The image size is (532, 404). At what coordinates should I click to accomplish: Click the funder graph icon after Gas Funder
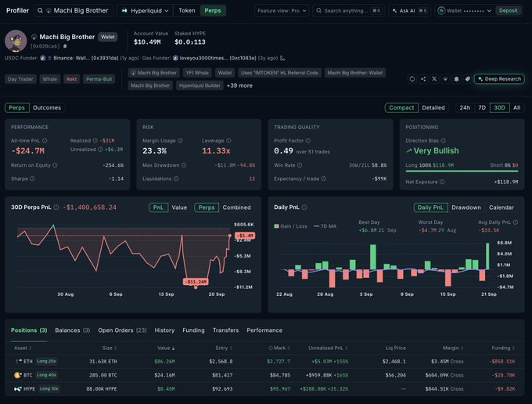point(282,59)
